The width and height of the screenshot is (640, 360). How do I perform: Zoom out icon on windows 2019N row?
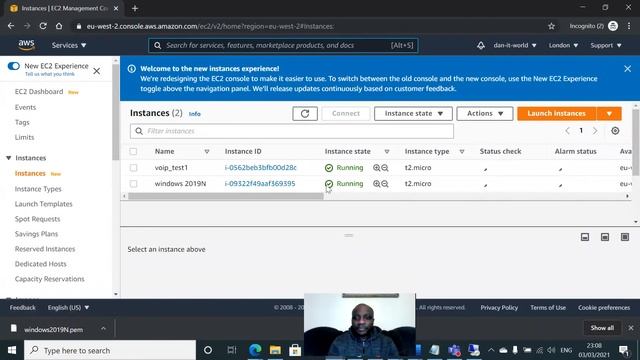tap(385, 184)
